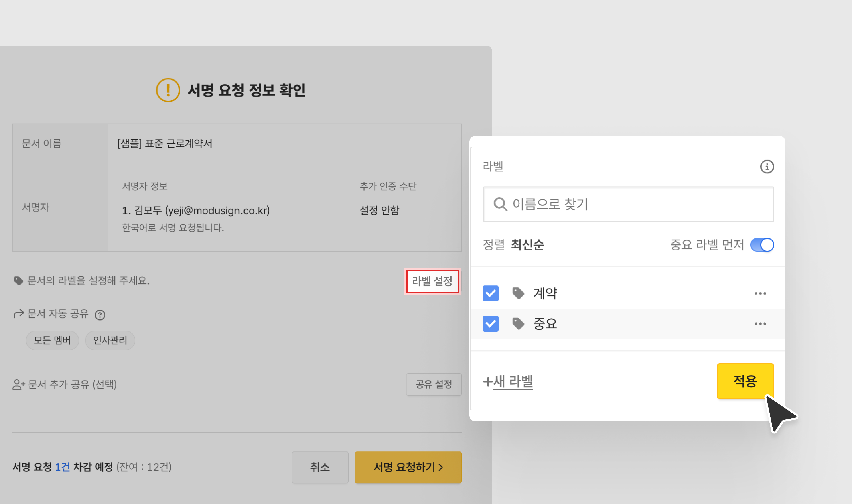Click 서명 요청하기 button
The height and width of the screenshot is (504, 852).
point(408,467)
